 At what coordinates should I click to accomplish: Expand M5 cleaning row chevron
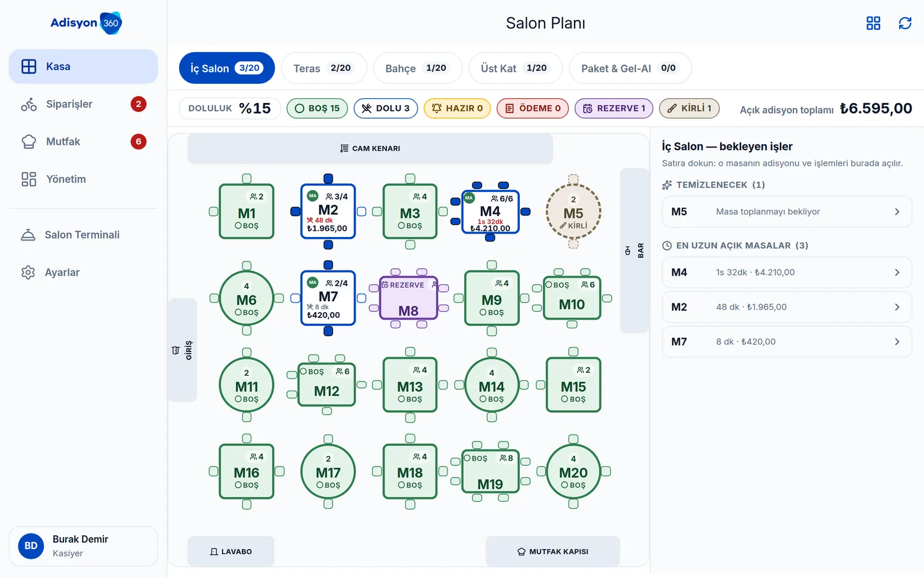coord(897,212)
